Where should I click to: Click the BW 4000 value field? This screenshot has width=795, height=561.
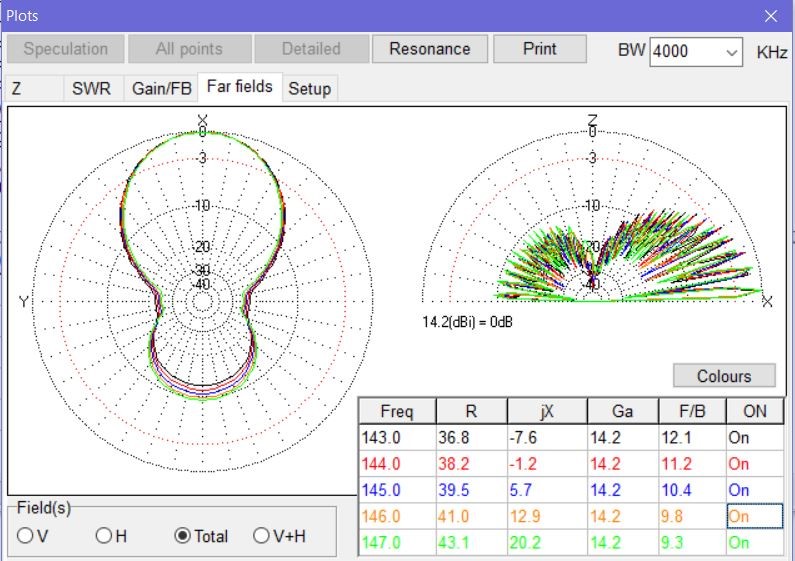click(685, 52)
